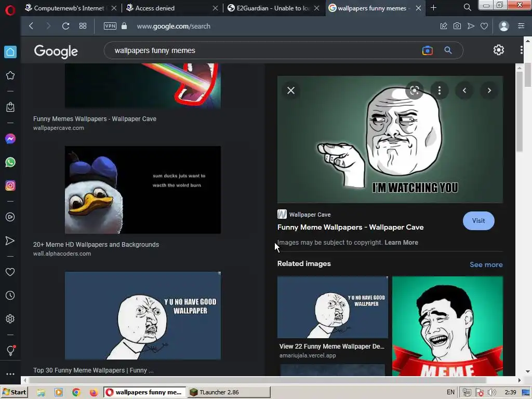The image size is (532, 399).
Task: Show the previous image in preview
Action: point(464,90)
